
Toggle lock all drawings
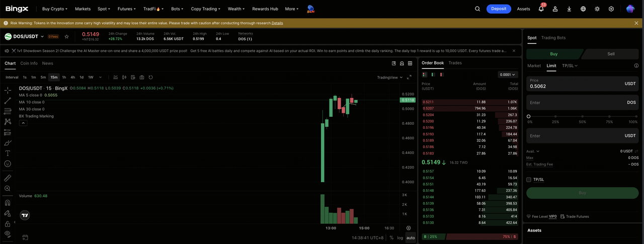coord(8,224)
